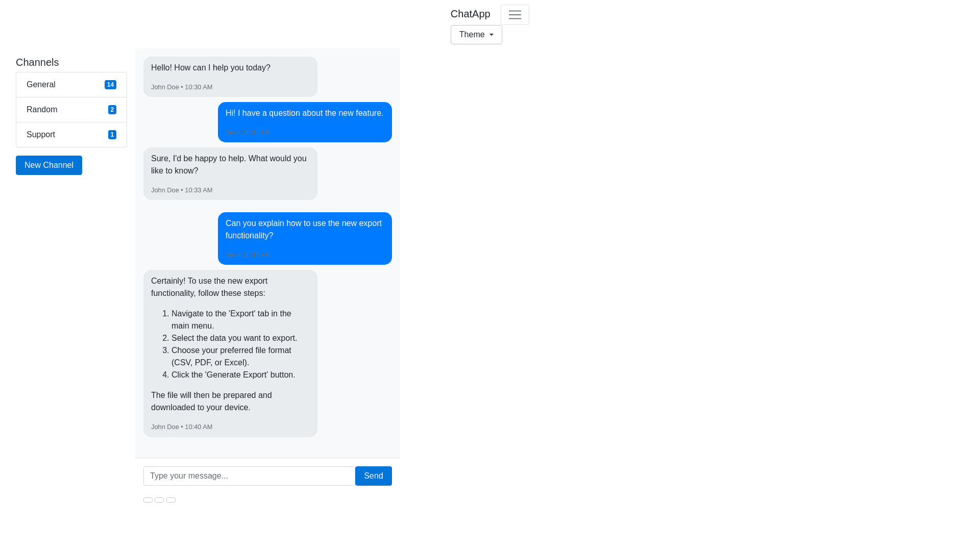Image resolution: width=980 pixels, height=551 pixels.
Task: Click the right empty button below message input
Action: coord(171,500)
